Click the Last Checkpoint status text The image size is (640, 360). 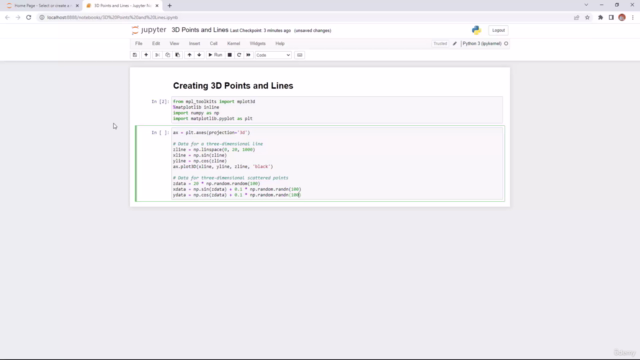click(x=260, y=31)
